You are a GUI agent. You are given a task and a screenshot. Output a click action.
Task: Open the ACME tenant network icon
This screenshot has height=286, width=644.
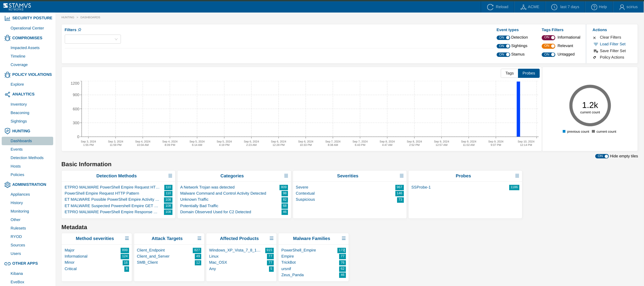523,7
